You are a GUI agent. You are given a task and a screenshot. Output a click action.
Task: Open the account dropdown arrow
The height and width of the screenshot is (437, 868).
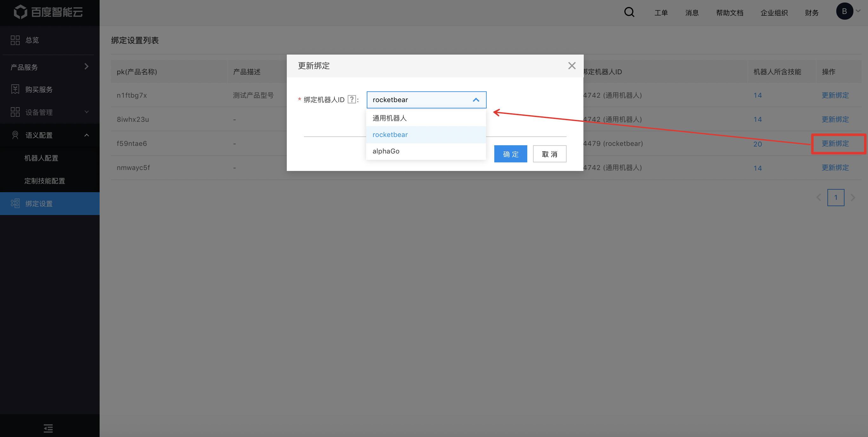point(858,11)
